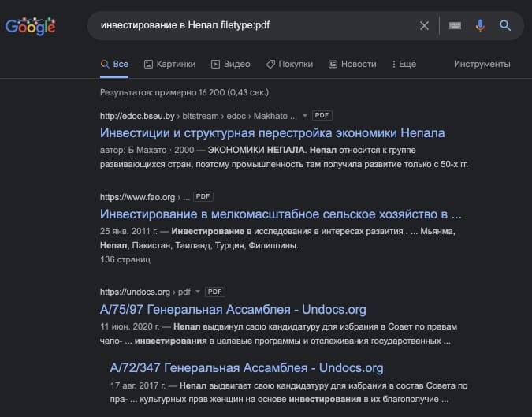The height and width of the screenshot is (417, 532).
Task: Click the date '17 авг. 2017 г.'
Action: pos(138,385)
